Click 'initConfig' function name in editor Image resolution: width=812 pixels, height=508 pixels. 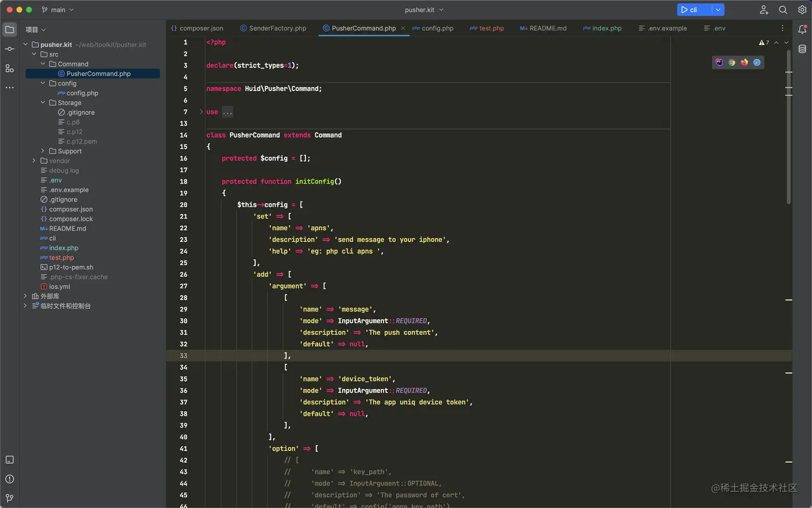315,182
